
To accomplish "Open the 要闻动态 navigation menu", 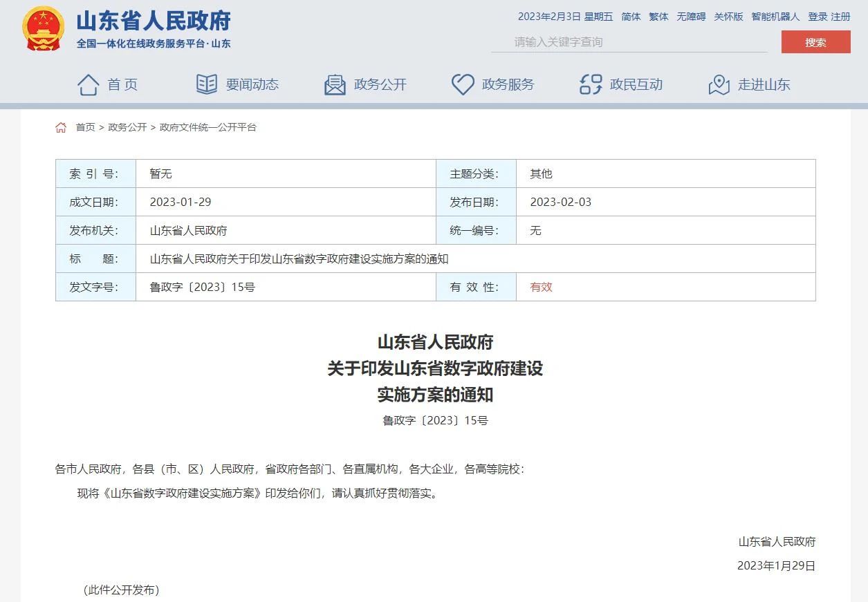I will point(252,84).
